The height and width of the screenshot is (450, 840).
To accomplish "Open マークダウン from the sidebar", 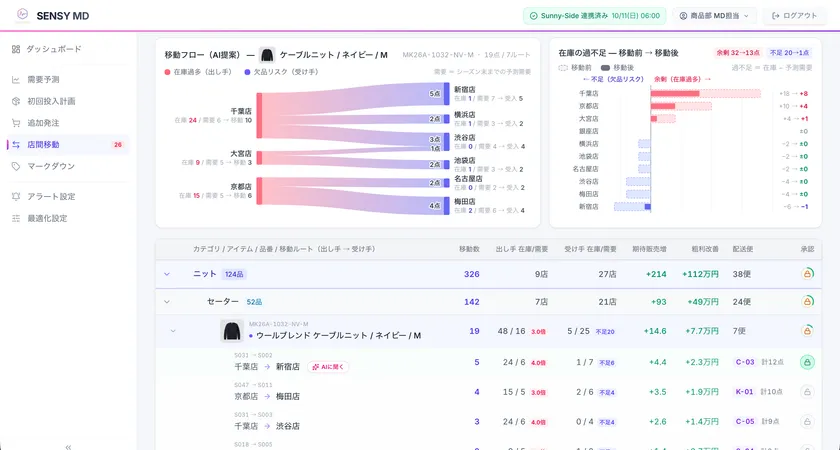I will (68, 167).
